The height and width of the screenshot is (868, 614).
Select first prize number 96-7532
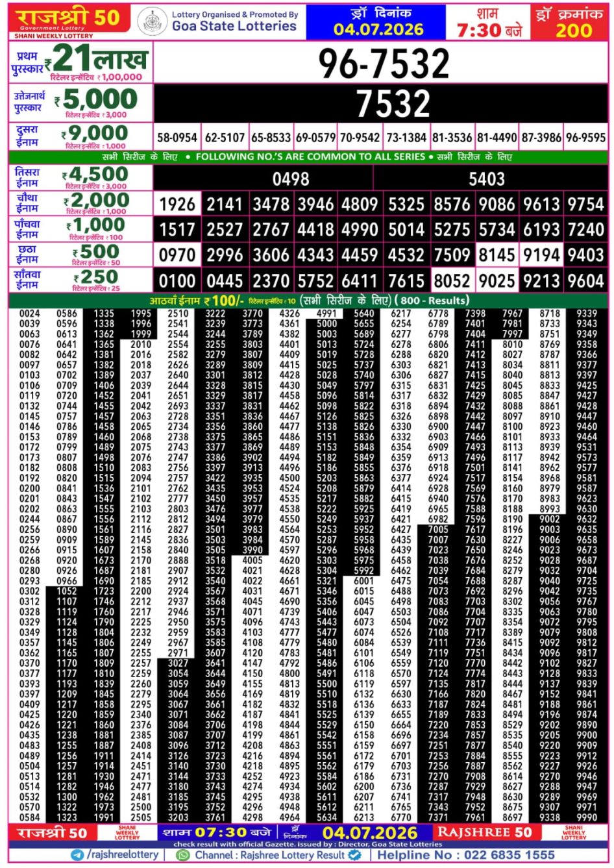coord(383,64)
